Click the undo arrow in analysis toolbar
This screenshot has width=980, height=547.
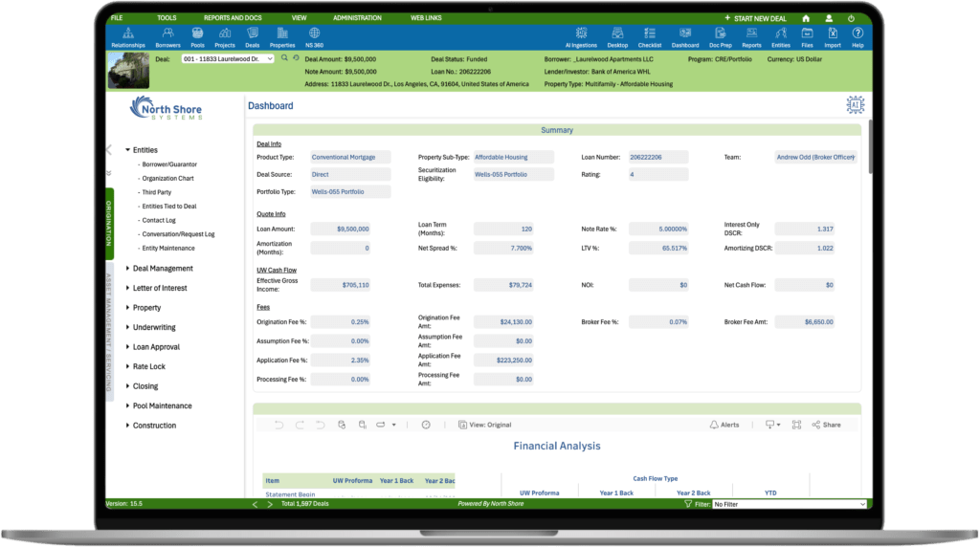coord(278,425)
